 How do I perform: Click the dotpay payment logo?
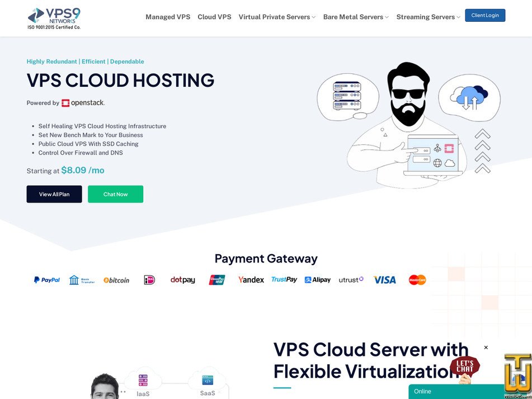click(x=182, y=280)
